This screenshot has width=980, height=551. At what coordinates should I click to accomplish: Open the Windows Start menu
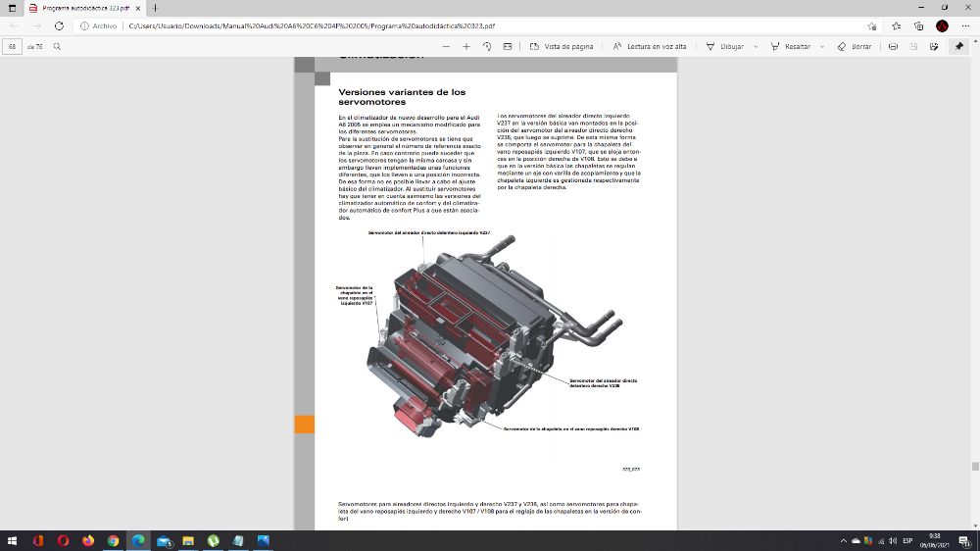pyautogui.click(x=12, y=540)
